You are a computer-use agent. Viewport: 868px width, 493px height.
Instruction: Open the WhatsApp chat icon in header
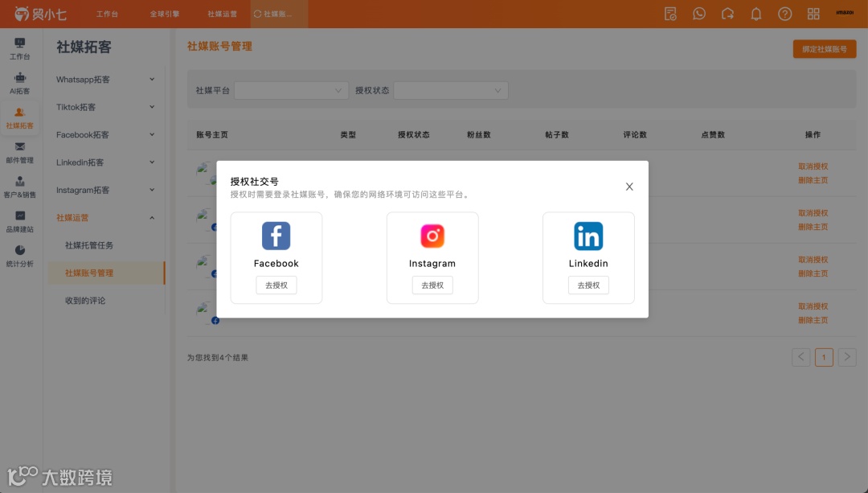tap(699, 14)
